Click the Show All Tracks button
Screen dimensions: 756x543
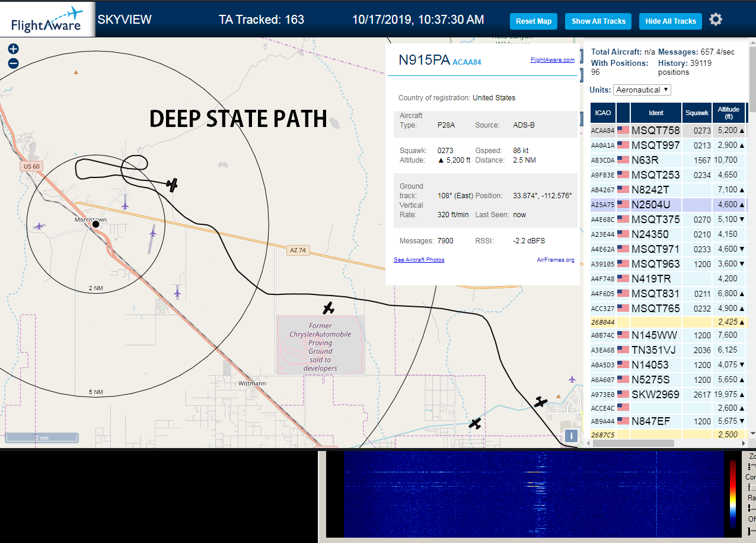598,21
